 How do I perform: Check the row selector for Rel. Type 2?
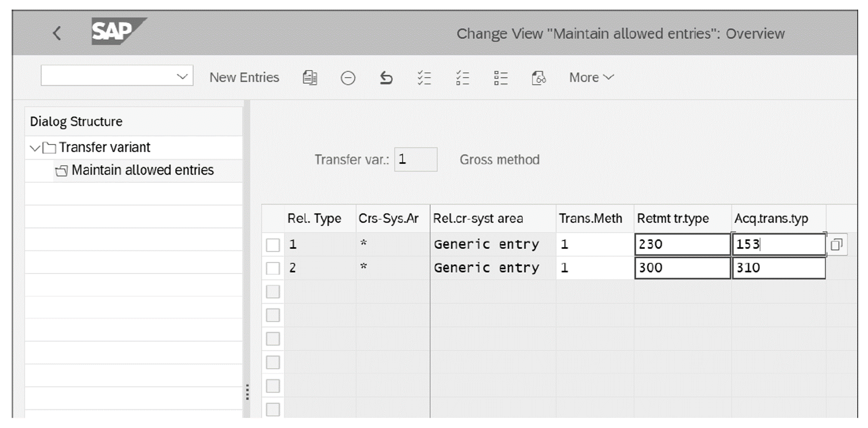(x=273, y=268)
